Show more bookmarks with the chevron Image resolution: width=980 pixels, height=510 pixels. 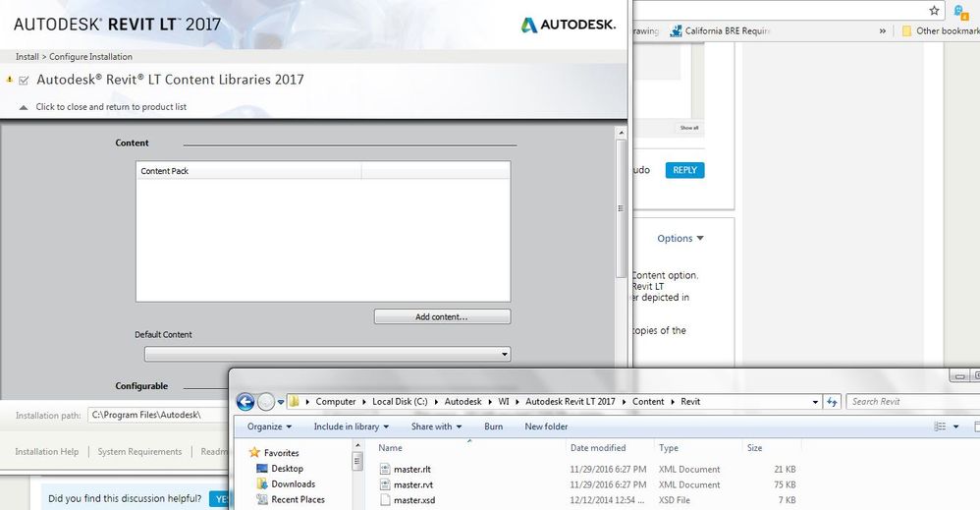pyautogui.click(x=883, y=30)
